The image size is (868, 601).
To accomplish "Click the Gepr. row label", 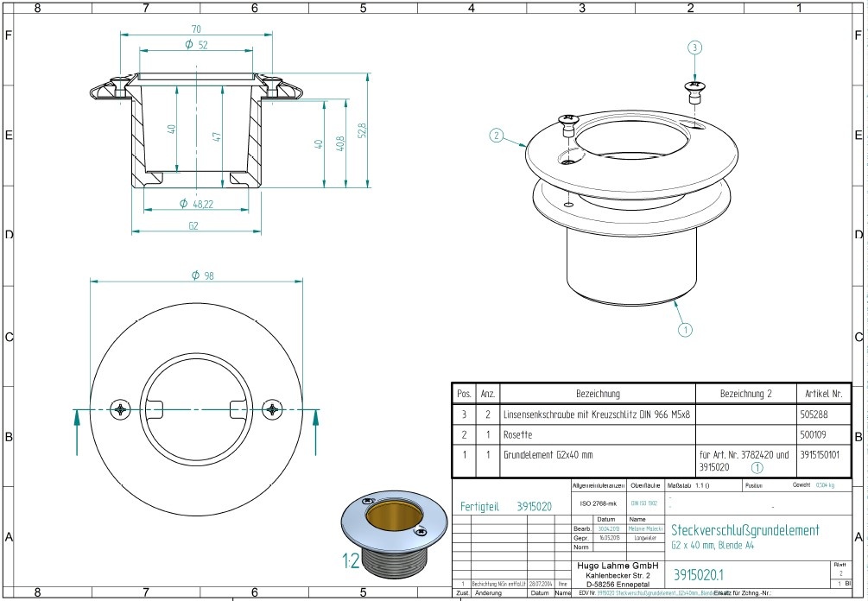I will [x=581, y=538].
